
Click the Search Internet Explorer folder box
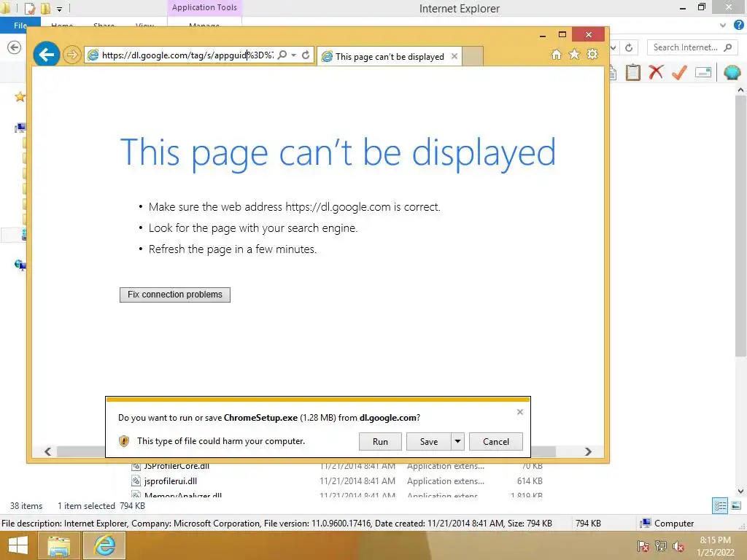692,47
